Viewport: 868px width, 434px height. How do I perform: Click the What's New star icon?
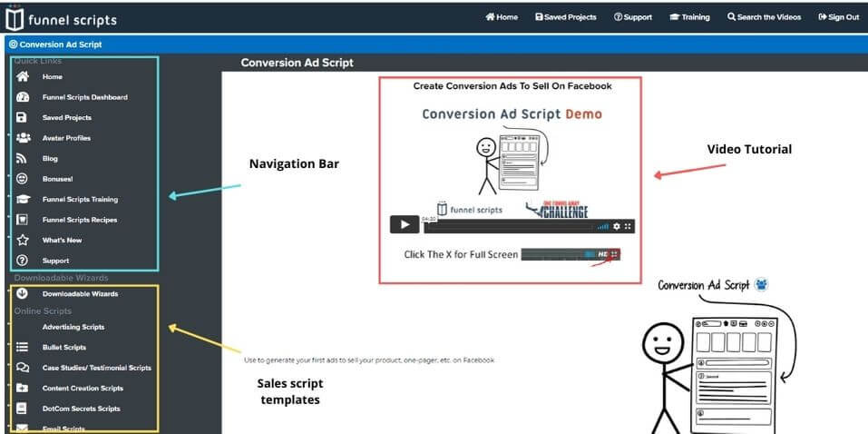[x=22, y=240]
